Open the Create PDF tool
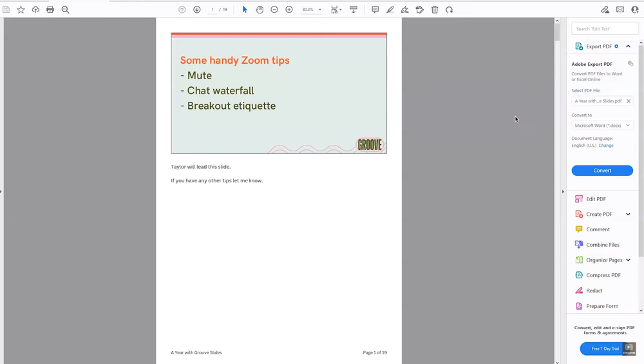The width and height of the screenshot is (644, 364). pos(599,214)
